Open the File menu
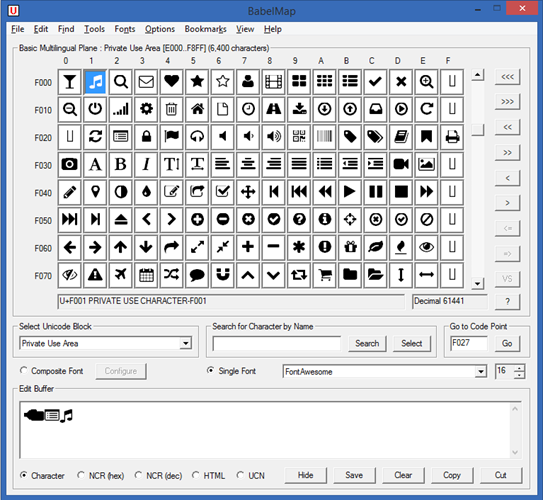This screenshot has width=543, height=500. pos(18,29)
